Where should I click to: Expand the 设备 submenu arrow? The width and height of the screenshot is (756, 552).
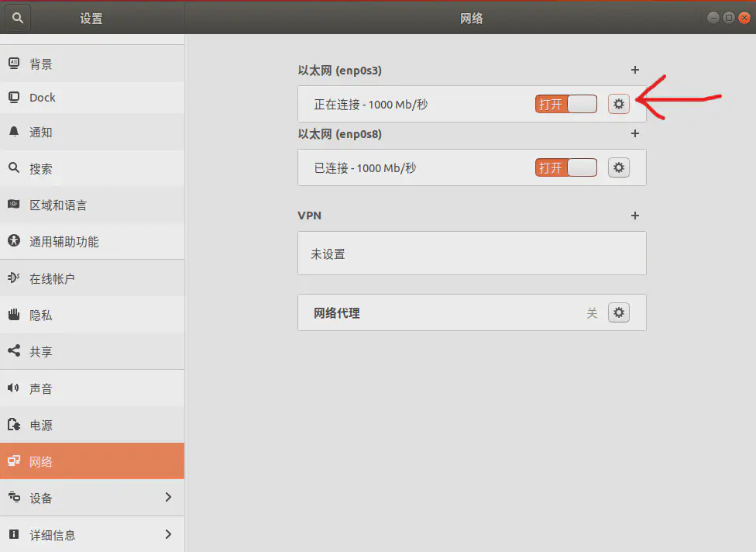click(x=168, y=497)
